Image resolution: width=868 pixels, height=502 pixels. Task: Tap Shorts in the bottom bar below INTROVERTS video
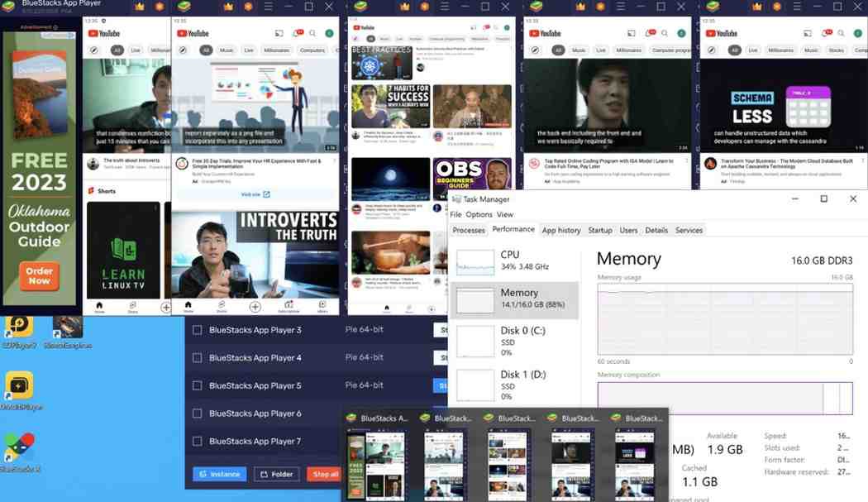click(222, 306)
